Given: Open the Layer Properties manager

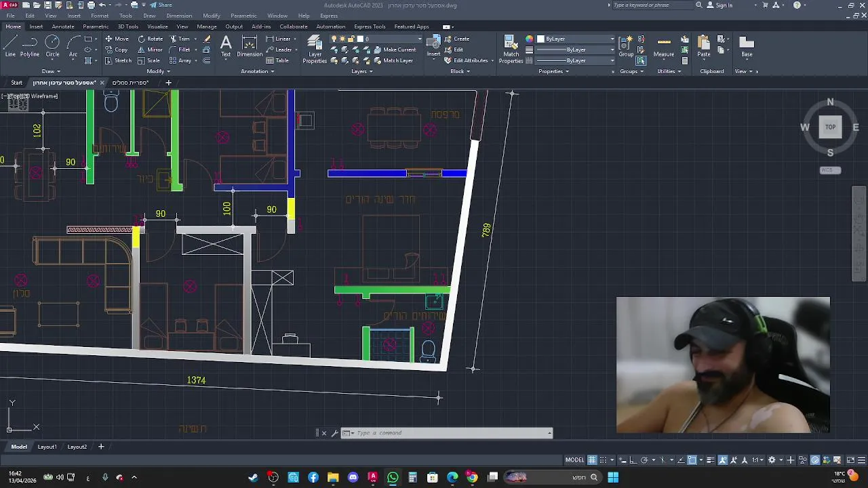Looking at the screenshot, I should (x=315, y=49).
